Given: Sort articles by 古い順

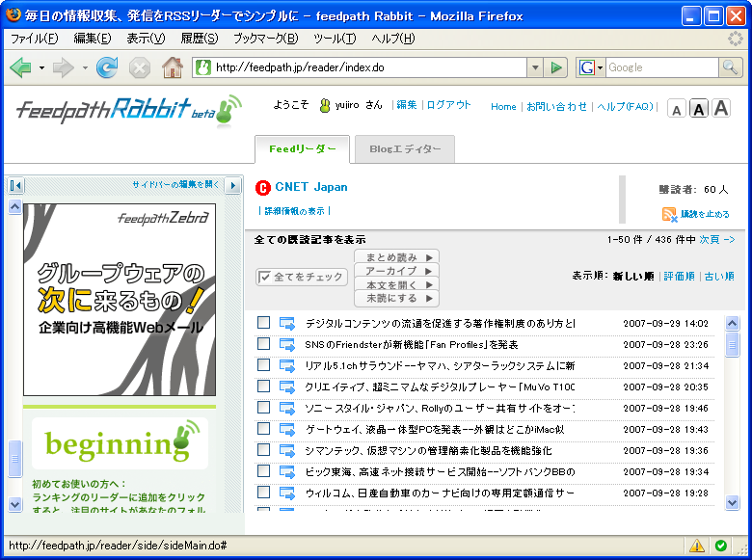Looking at the screenshot, I should click(719, 277).
